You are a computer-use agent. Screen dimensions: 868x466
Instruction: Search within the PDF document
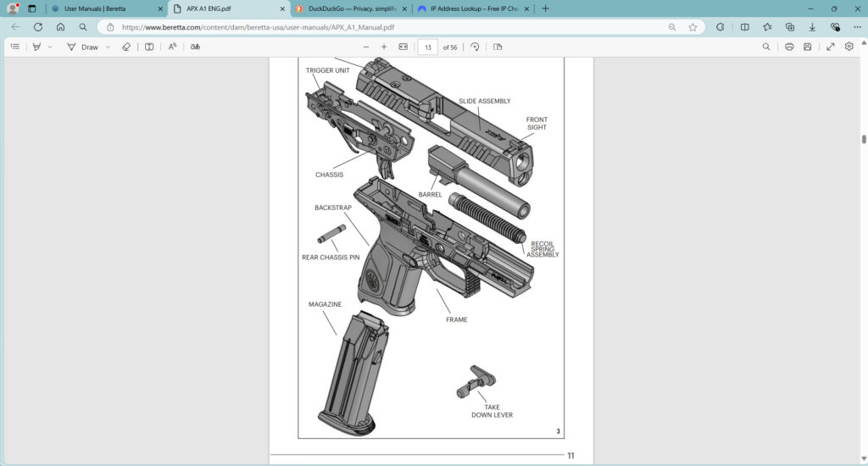coord(766,47)
